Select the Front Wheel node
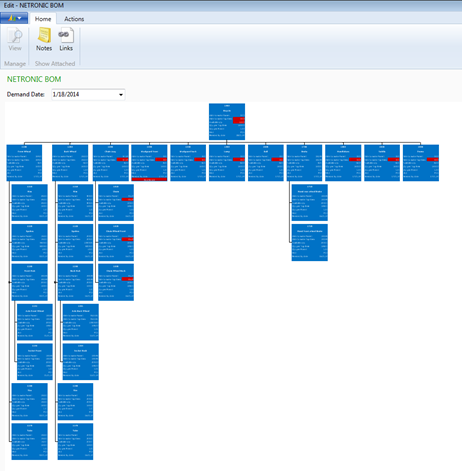The height and width of the screenshot is (472, 463). (x=24, y=163)
